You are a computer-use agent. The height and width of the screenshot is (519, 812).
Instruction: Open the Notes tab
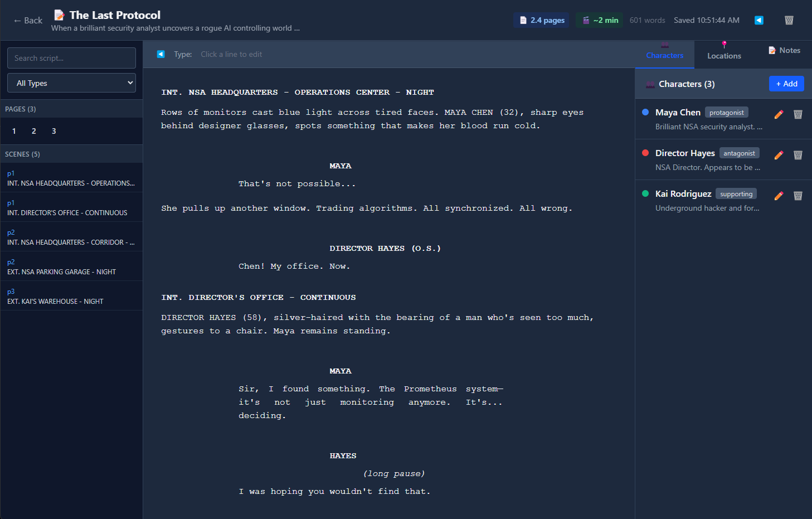point(784,50)
